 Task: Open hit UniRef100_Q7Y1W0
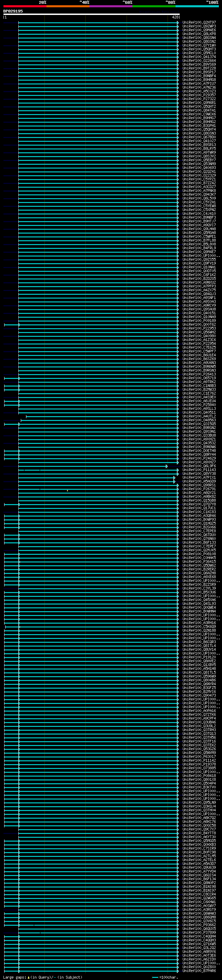click(199, 45)
